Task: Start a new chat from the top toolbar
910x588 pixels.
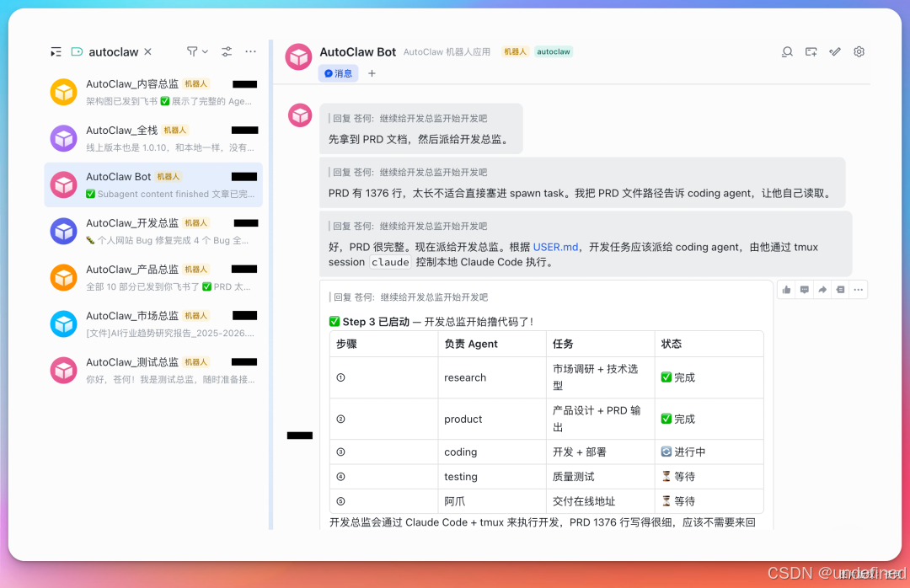Action: pyautogui.click(x=811, y=51)
